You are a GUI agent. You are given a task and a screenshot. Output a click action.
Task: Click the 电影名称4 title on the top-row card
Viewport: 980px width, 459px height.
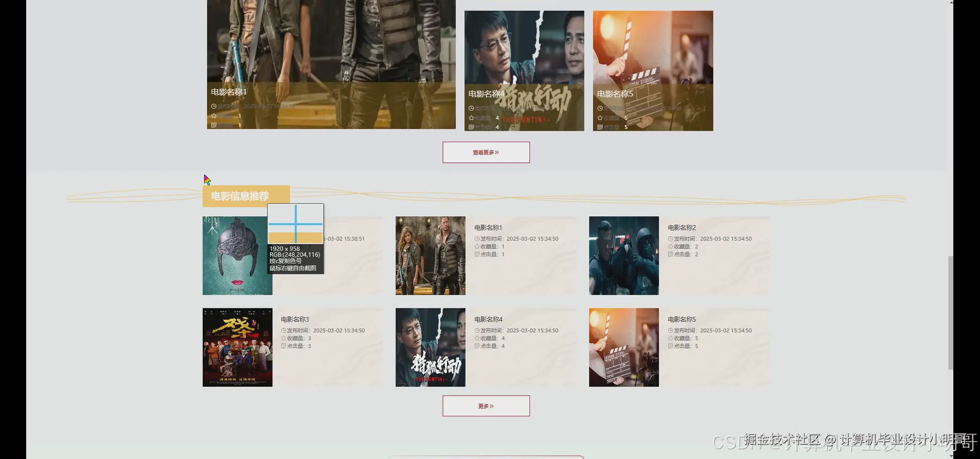coord(486,94)
